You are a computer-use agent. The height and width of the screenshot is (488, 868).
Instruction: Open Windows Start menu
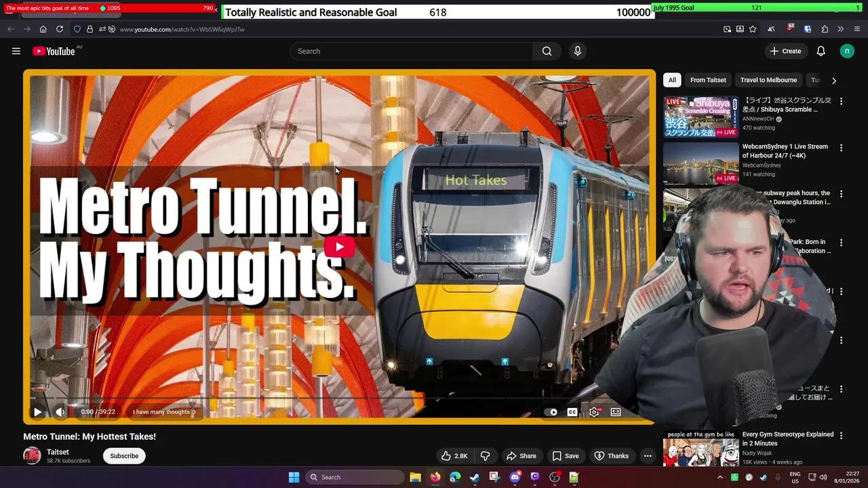pos(294,477)
